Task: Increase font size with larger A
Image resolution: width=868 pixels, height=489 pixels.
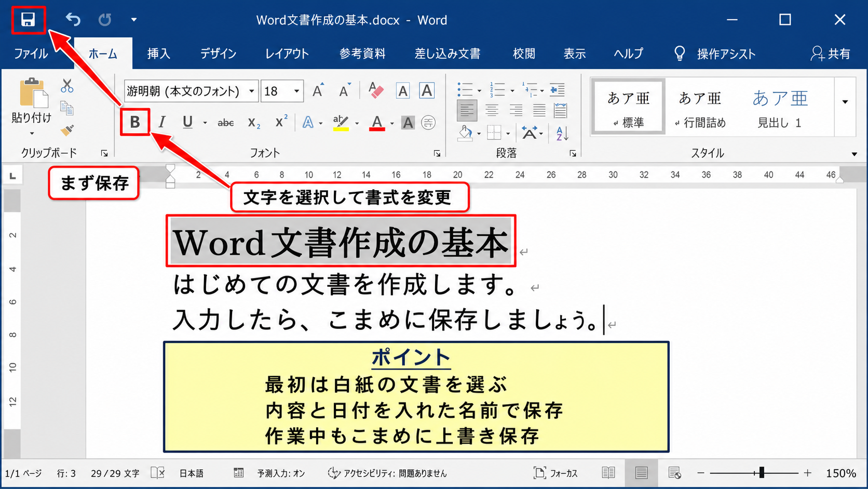Action: coord(318,91)
